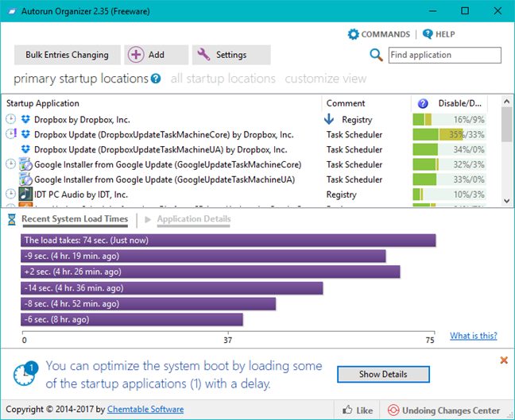This screenshot has width=515, height=420.
Task: Open the Chemtable Software link
Action: 145,409
